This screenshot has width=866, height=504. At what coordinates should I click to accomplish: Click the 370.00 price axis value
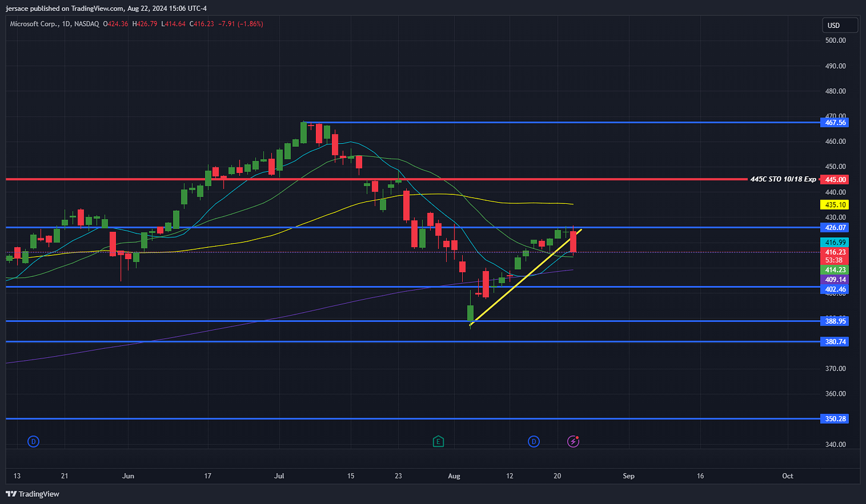pos(835,368)
